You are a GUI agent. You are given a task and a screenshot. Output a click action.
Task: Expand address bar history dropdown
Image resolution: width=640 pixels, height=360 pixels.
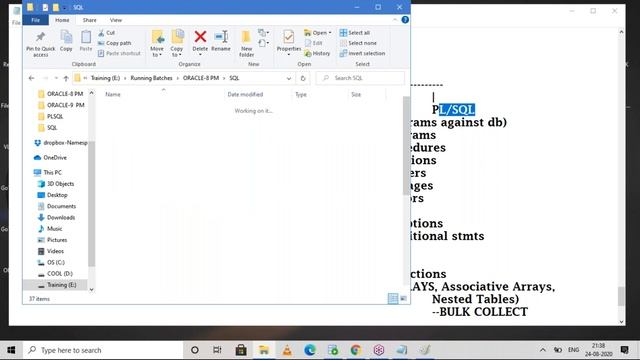pos(289,78)
